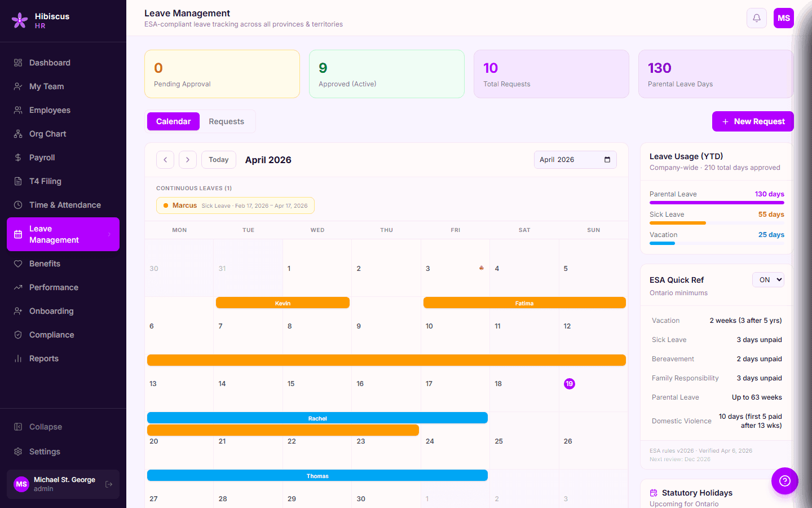Open Reports from sidebar
Viewport: 812px width, 508px height.
(x=63, y=358)
